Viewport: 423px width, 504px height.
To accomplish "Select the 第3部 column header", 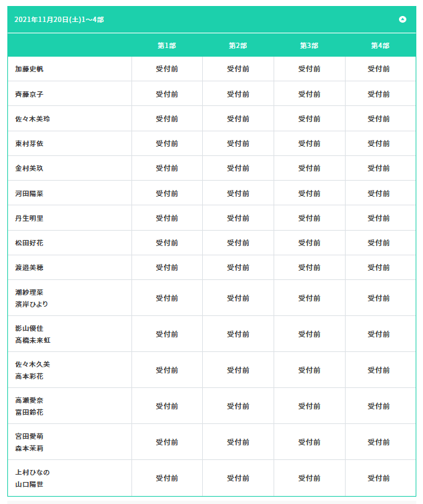I will [x=309, y=45].
